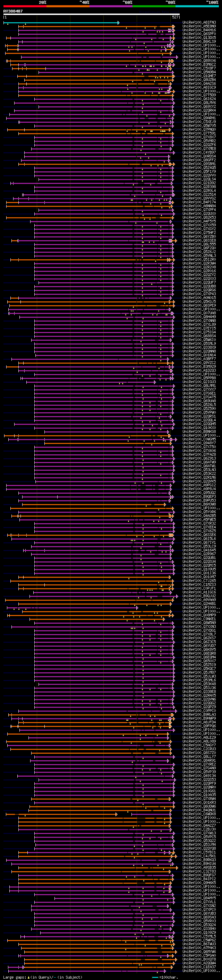222x980 pixels.
Task: Open the UniRef100_A9PGI2 entry
Action: pyautogui.click(x=199, y=485)
